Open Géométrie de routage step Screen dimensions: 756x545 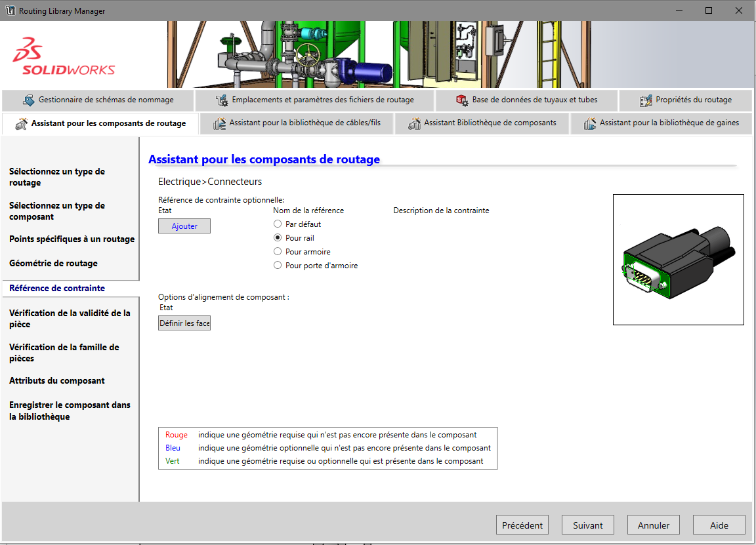[54, 263]
